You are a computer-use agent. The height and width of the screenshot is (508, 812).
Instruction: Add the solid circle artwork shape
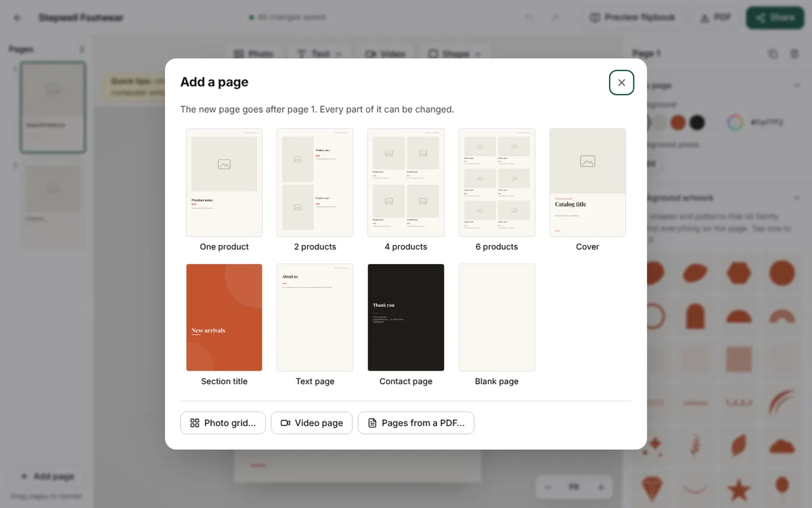click(782, 273)
